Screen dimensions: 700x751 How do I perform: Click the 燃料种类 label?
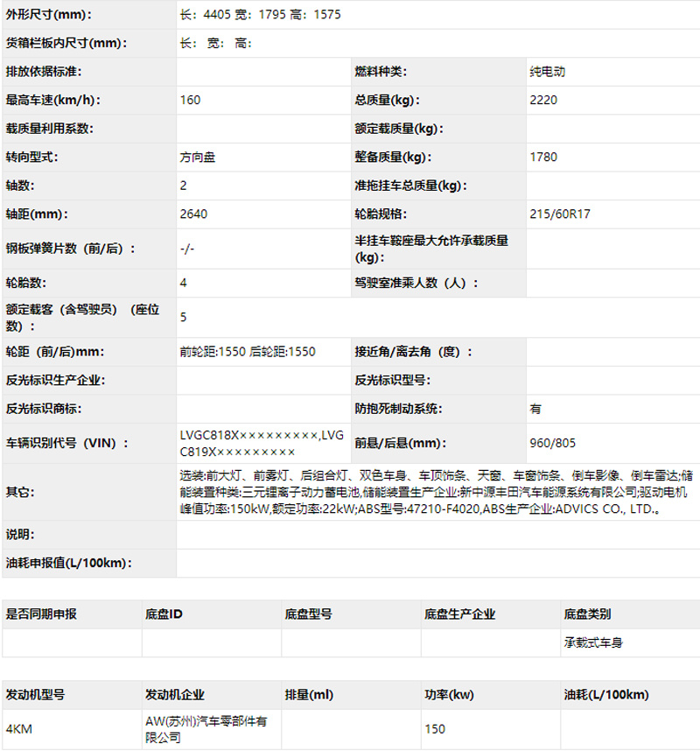pos(381,72)
